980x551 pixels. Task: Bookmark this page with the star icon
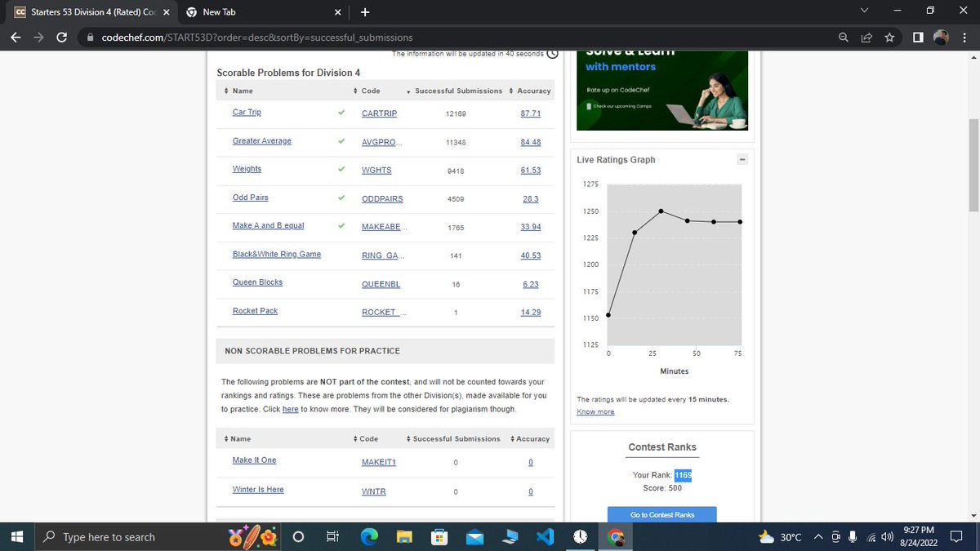pos(889,38)
